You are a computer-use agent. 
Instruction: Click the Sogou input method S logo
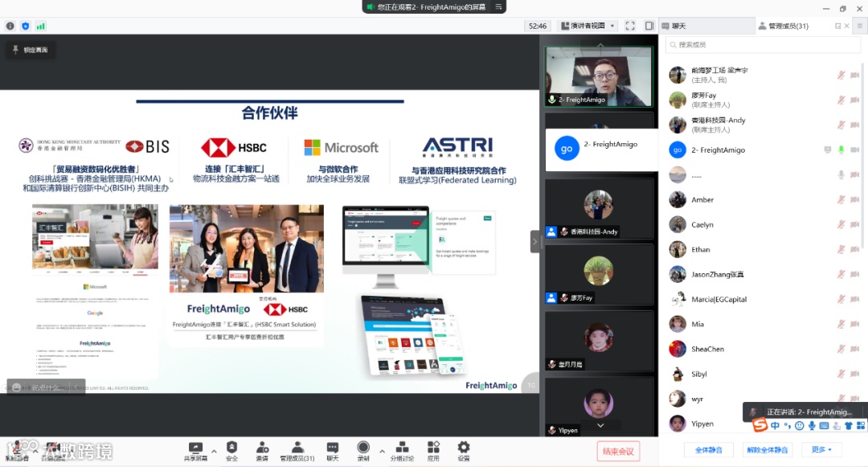tap(759, 425)
